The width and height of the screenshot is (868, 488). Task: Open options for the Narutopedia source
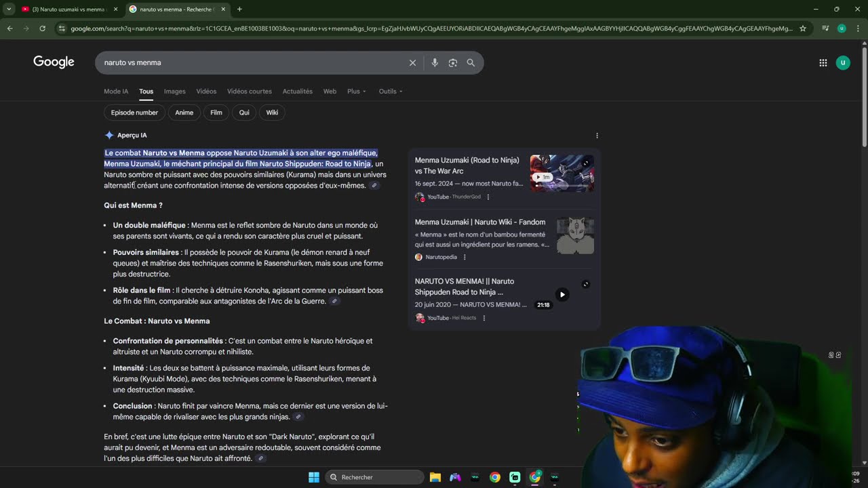(465, 258)
